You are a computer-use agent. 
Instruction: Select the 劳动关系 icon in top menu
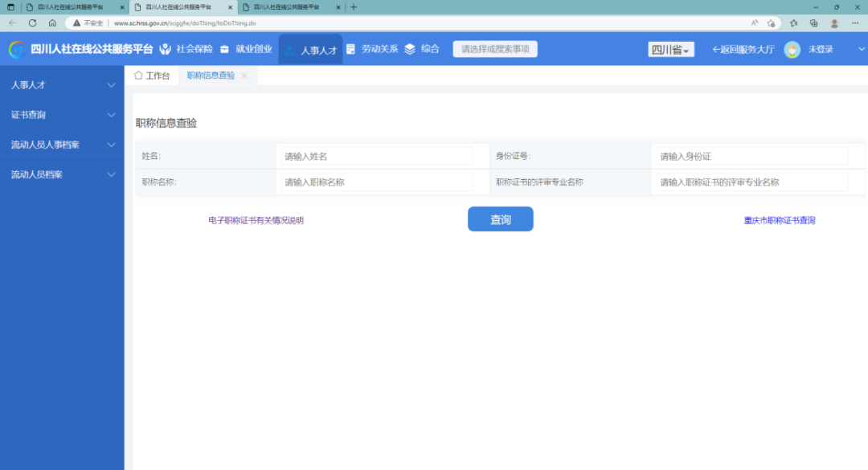tap(350, 48)
